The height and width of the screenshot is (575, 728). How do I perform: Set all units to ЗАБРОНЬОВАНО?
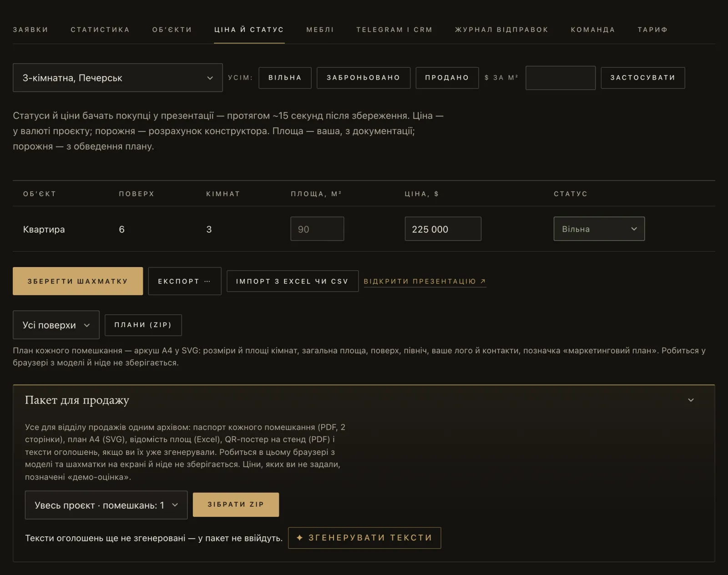pos(364,78)
